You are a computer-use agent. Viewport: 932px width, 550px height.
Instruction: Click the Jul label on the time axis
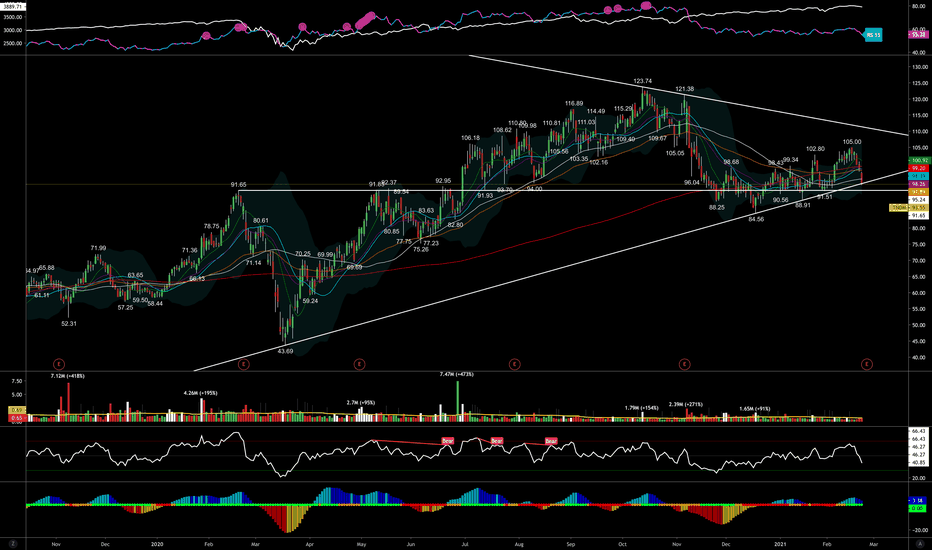(465, 543)
